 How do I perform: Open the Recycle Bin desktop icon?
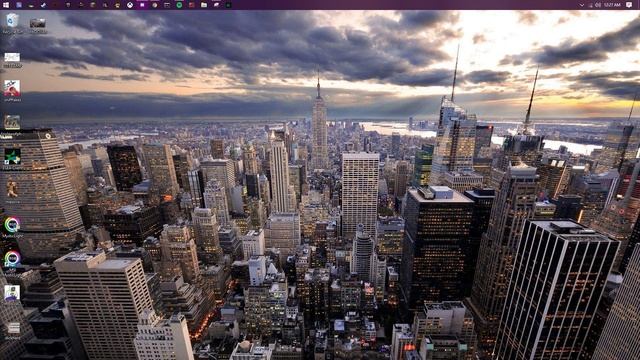click(x=12, y=23)
